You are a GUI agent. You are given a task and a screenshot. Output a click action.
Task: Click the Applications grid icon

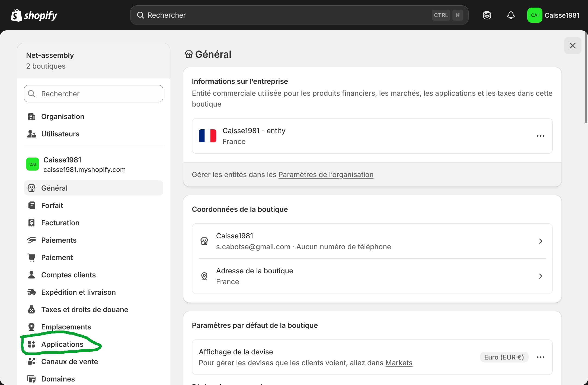click(31, 344)
